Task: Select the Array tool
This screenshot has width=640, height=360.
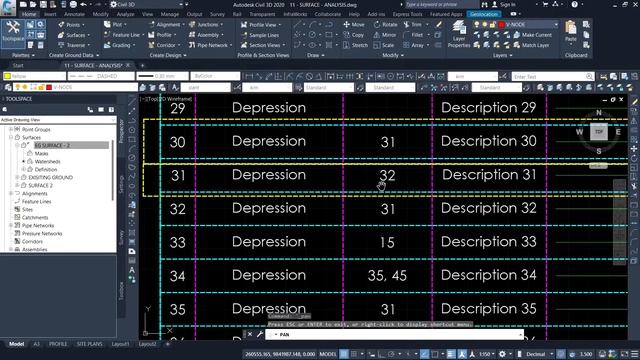Action: pyautogui.click(x=413, y=45)
